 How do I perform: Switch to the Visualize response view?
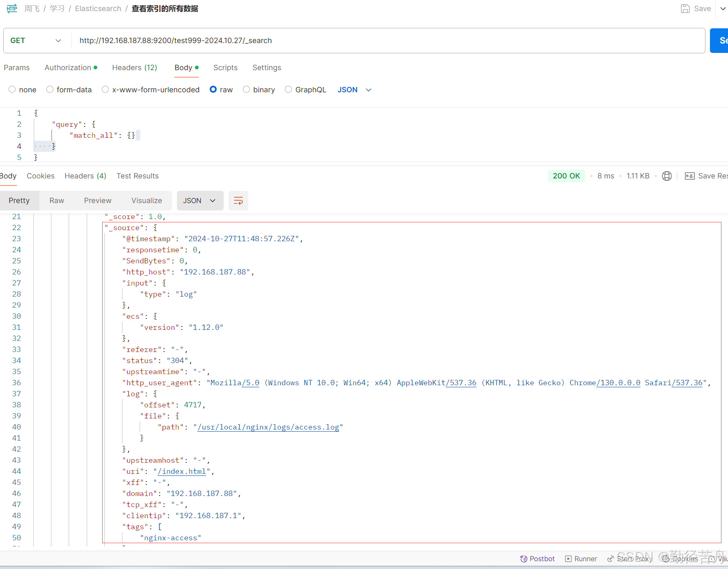pyautogui.click(x=147, y=201)
